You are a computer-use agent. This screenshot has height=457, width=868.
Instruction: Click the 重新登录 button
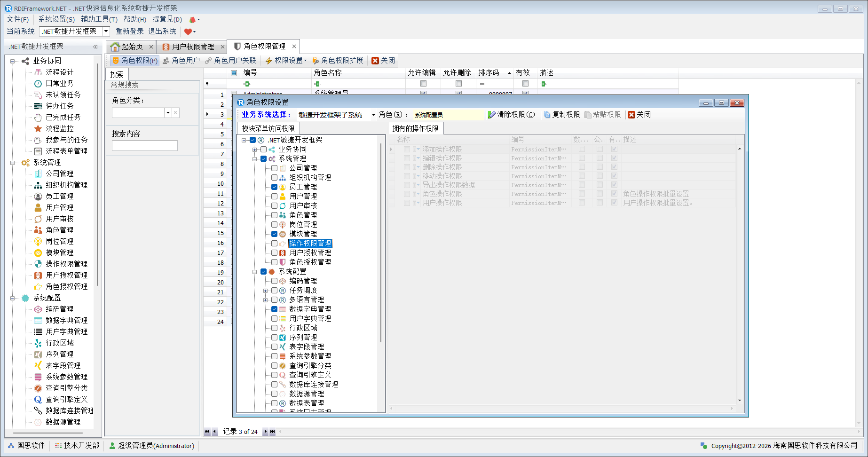(130, 32)
